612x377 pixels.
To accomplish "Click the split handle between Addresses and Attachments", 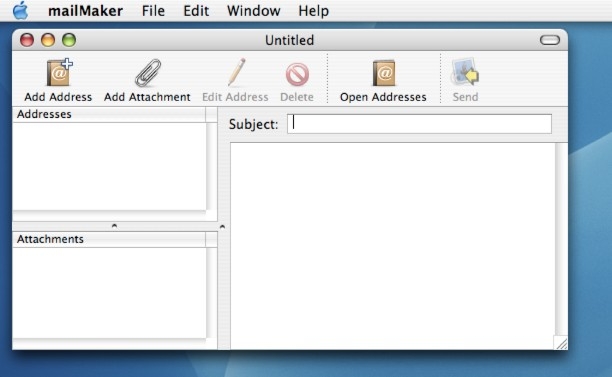I will [114, 226].
